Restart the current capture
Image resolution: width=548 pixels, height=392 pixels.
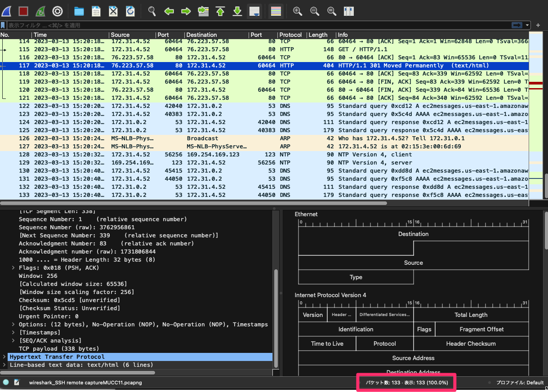pyautogui.click(x=40, y=11)
